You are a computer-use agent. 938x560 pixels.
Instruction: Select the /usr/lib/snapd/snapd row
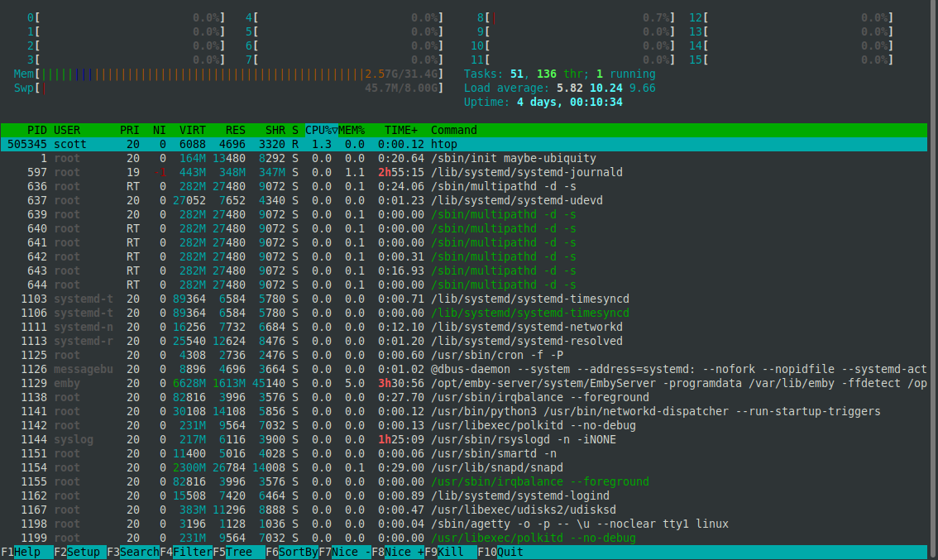(463, 467)
